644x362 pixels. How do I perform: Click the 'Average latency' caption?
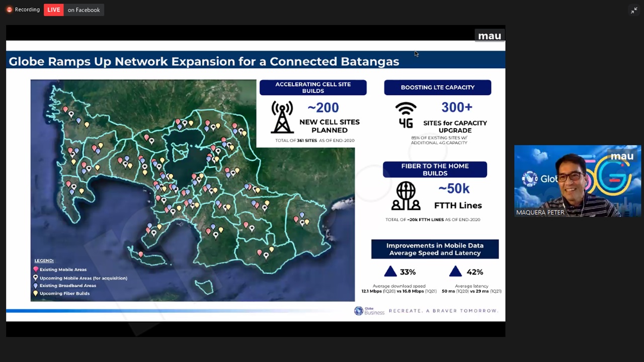click(x=471, y=286)
